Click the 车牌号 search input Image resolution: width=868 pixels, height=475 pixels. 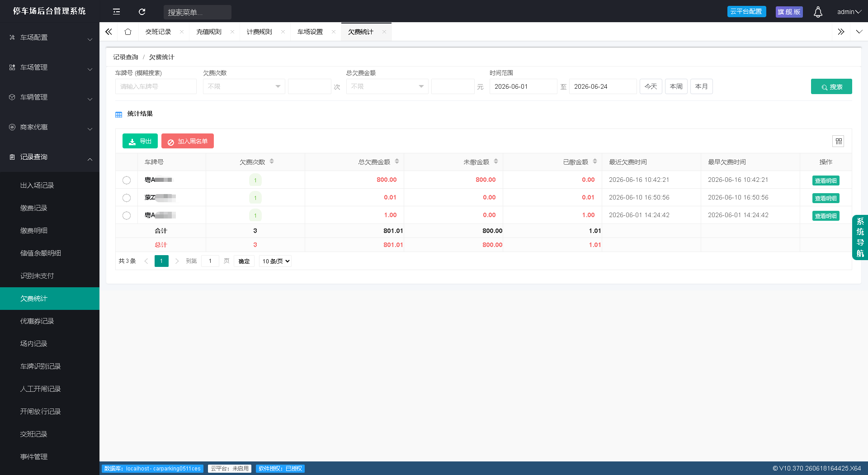coord(156,86)
